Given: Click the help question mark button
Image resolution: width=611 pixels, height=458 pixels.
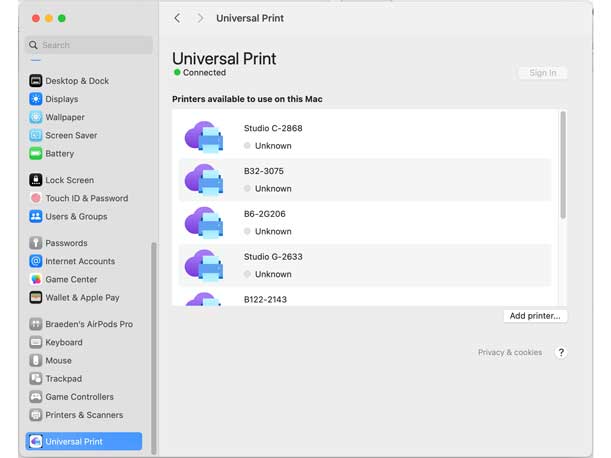Looking at the screenshot, I should click(561, 353).
